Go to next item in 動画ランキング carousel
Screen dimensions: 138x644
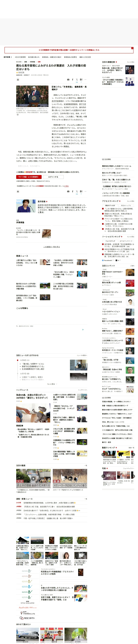point(133,454)
